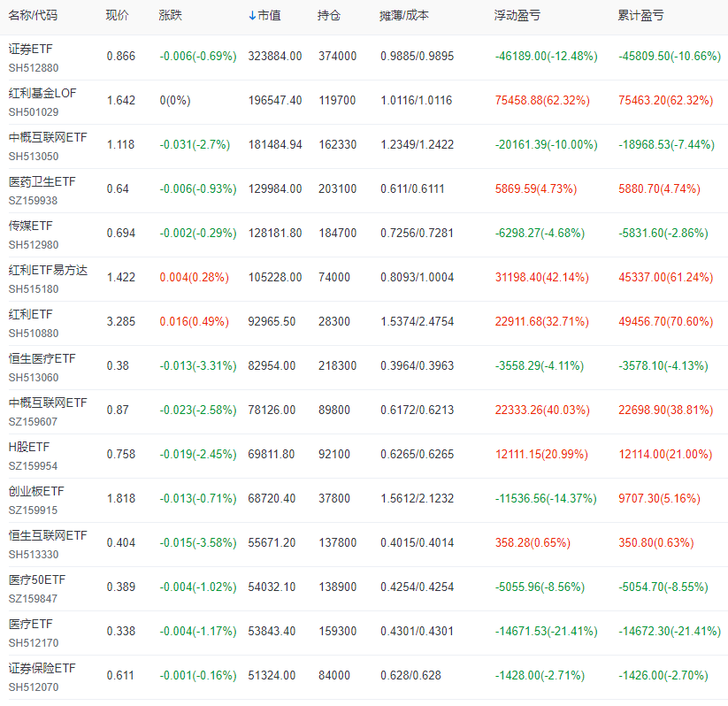The width and height of the screenshot is (728, 706).
Task: Open the 医药卫生ETF fund name
Action: (x=42, y=181)
